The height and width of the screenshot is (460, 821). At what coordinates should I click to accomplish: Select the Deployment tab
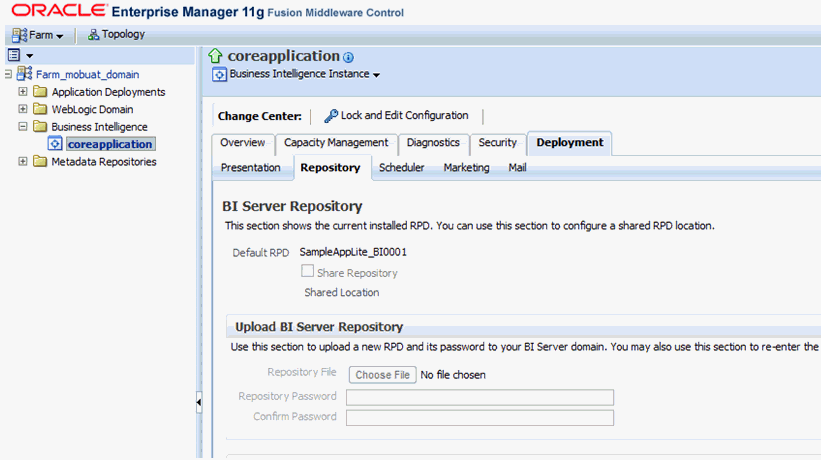pos(570,143)
